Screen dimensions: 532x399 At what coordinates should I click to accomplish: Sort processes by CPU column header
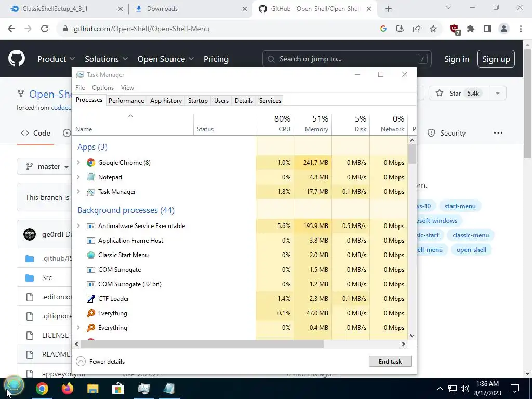(275, 124)
